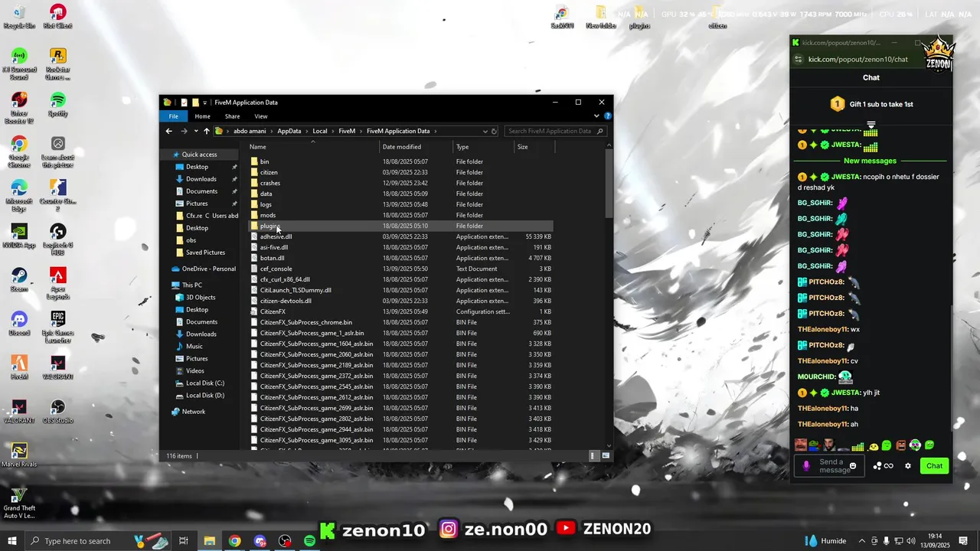980x551 pixels.
Task: Select the plugins folder row
Action: coord(400,226)
